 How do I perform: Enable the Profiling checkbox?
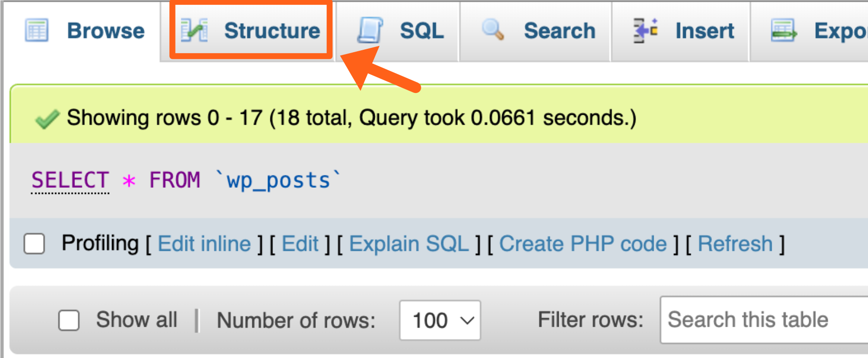point(34,244)
